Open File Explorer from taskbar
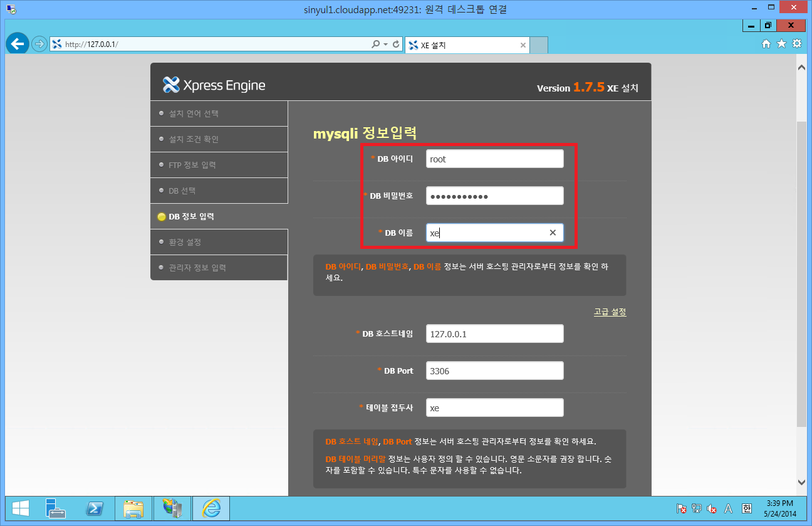 133,508
